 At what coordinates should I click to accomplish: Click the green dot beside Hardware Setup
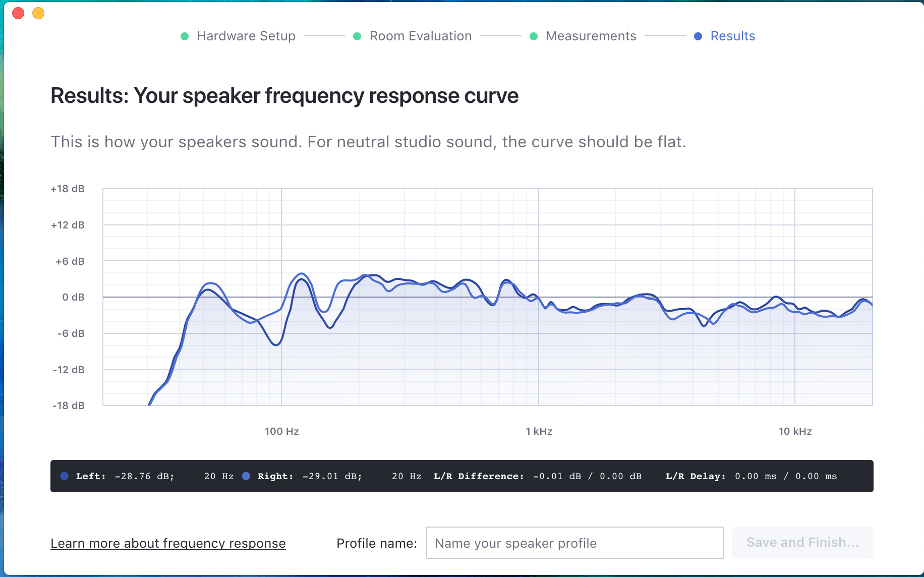click(x=185, y=36)
